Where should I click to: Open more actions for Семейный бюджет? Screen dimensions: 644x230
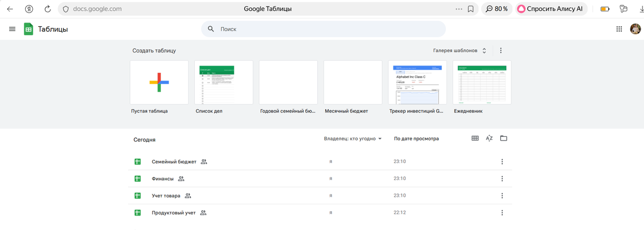pyautogui.click(x=502, y=161)
